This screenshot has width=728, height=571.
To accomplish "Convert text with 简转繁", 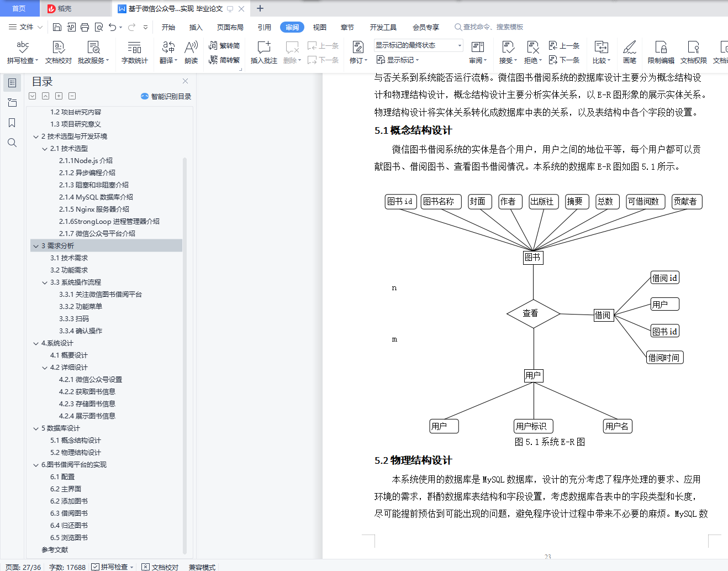I will click(224, 60).
